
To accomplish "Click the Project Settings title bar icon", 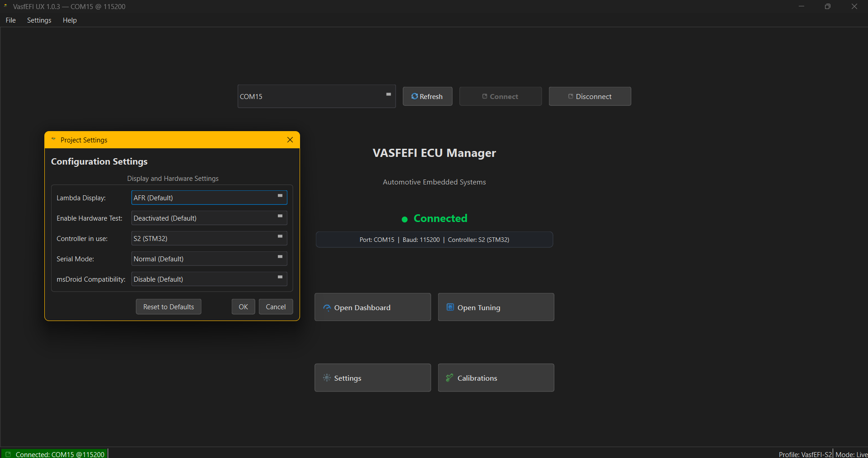I will pos(53,139).
